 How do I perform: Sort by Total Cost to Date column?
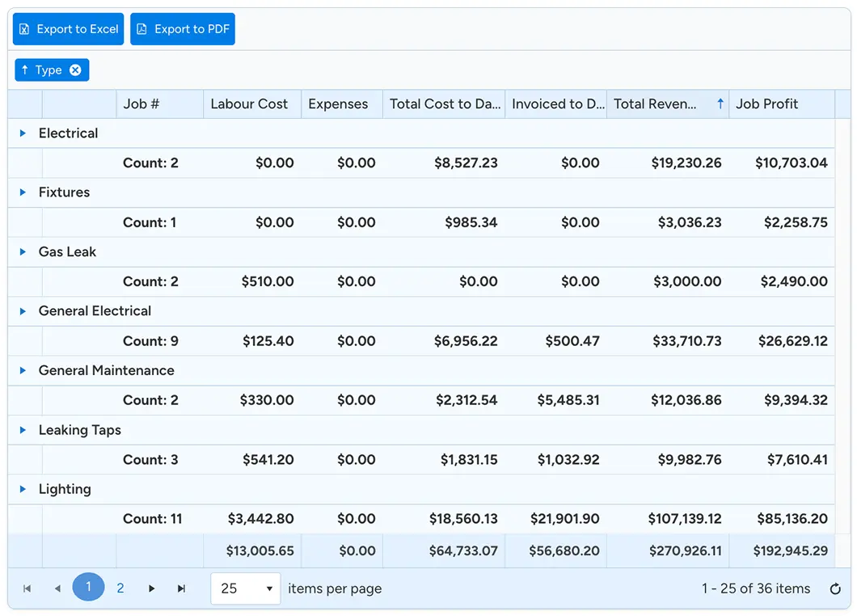coord(444,103)
